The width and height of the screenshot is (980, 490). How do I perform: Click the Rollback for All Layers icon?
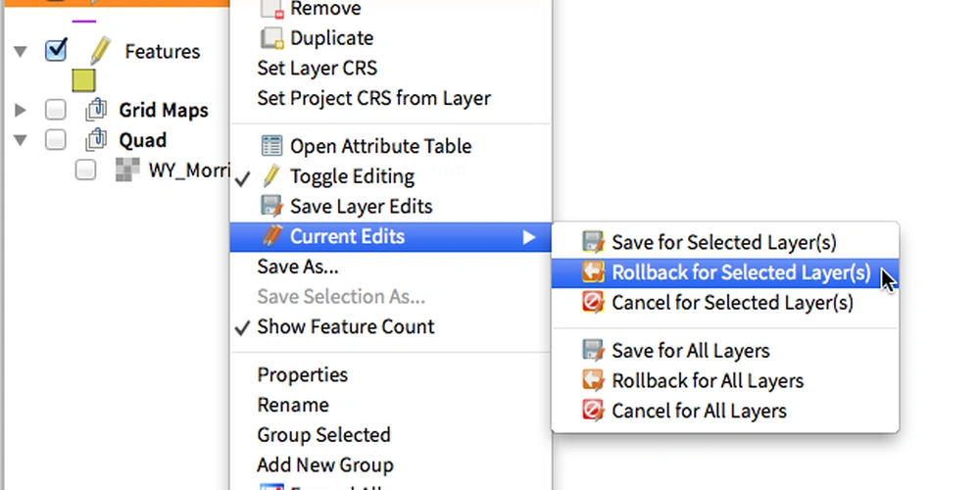pyautogui.click(x=593, y=380)
